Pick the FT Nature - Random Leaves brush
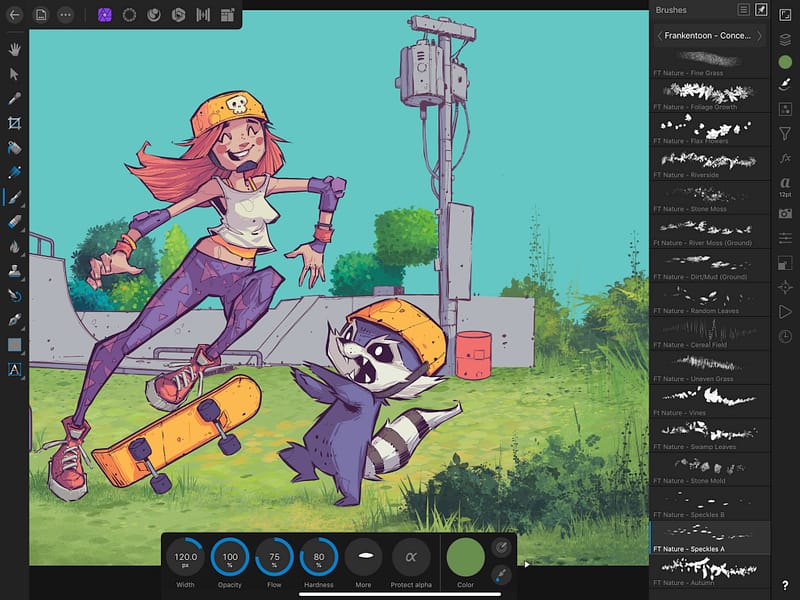 (710, 300)
